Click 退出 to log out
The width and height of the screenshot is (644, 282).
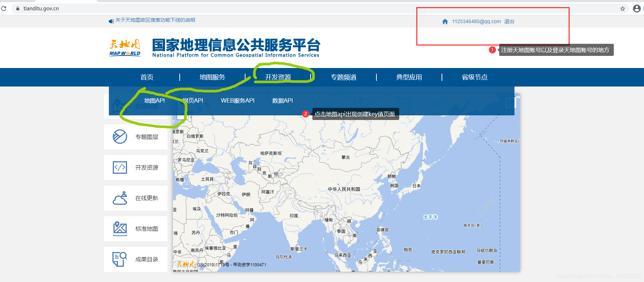click(509, 21)
